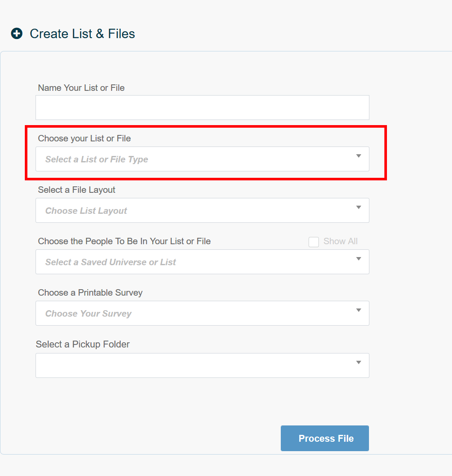
Task: Click the Process File button
Action: tap(324, 438)
